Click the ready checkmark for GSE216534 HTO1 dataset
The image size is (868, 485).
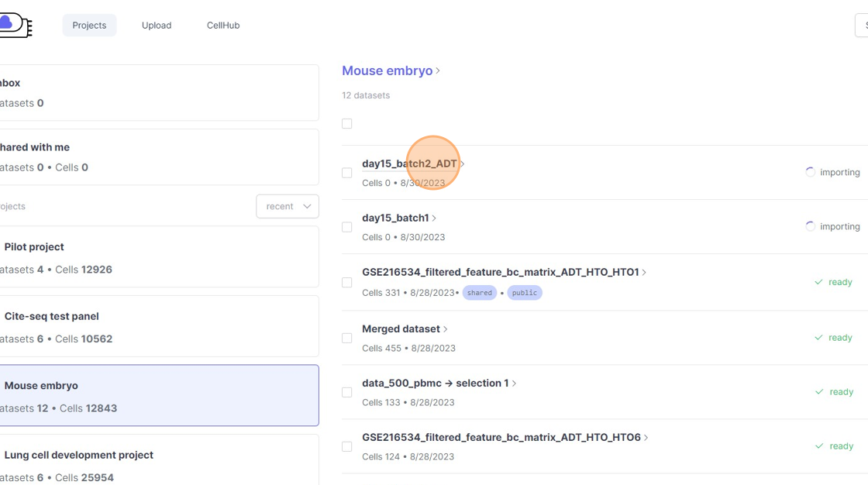point(818,282)
